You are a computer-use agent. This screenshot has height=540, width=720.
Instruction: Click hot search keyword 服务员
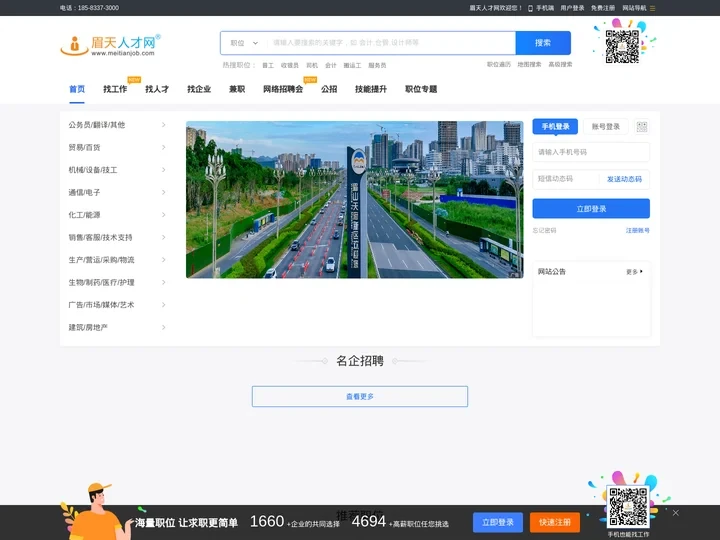377,66
